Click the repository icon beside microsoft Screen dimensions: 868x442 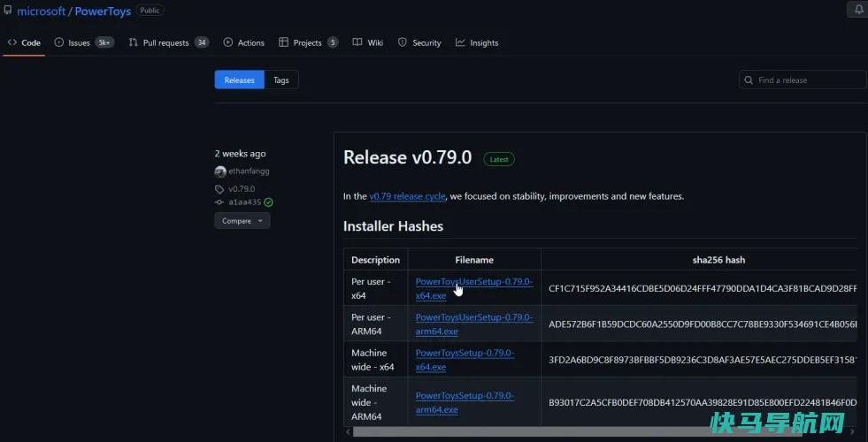coord(8,11)
